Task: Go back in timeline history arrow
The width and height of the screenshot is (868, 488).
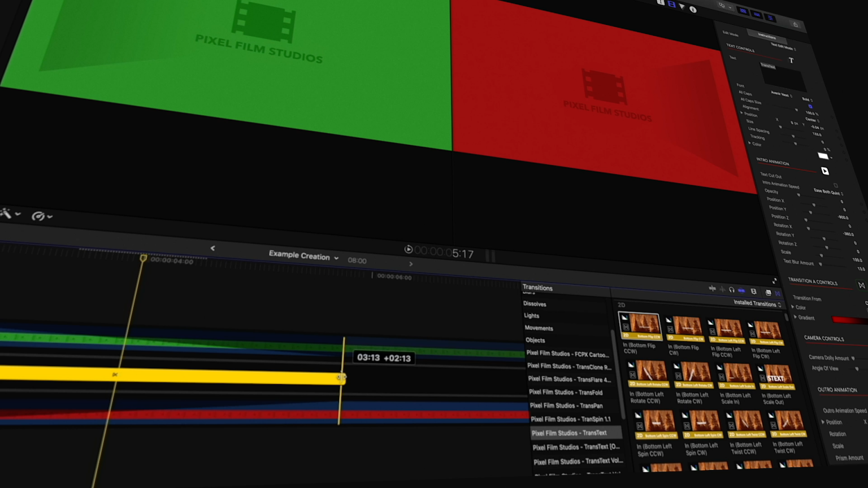Action: [x=212, y=248]
